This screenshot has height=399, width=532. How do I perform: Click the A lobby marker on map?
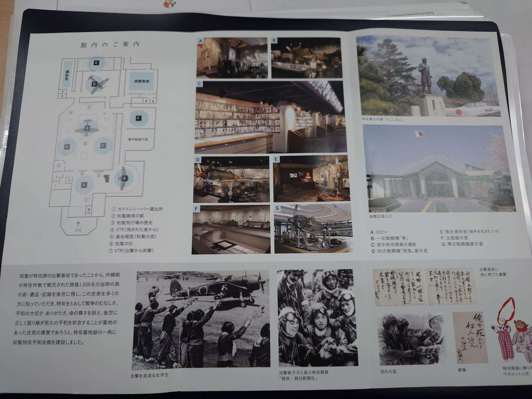84,185
